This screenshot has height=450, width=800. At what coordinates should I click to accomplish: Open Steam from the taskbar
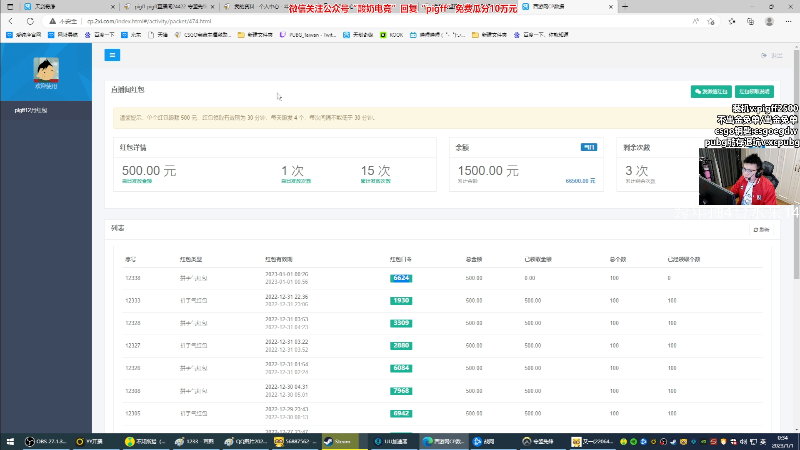point(340,441)
